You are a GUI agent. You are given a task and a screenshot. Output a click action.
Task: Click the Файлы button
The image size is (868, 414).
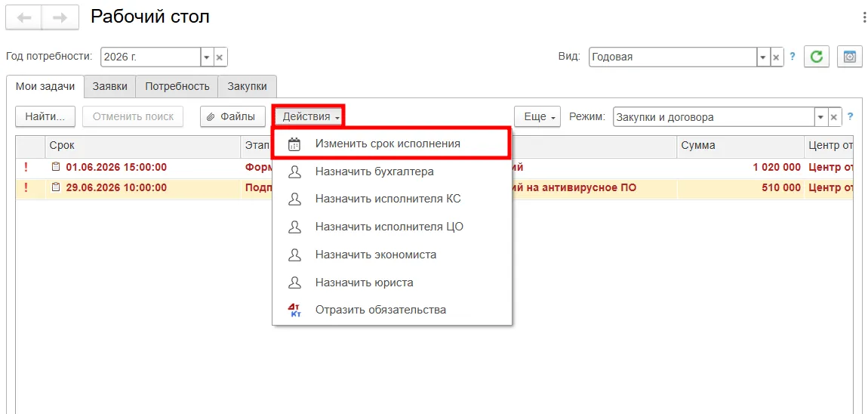click(232, 117)
